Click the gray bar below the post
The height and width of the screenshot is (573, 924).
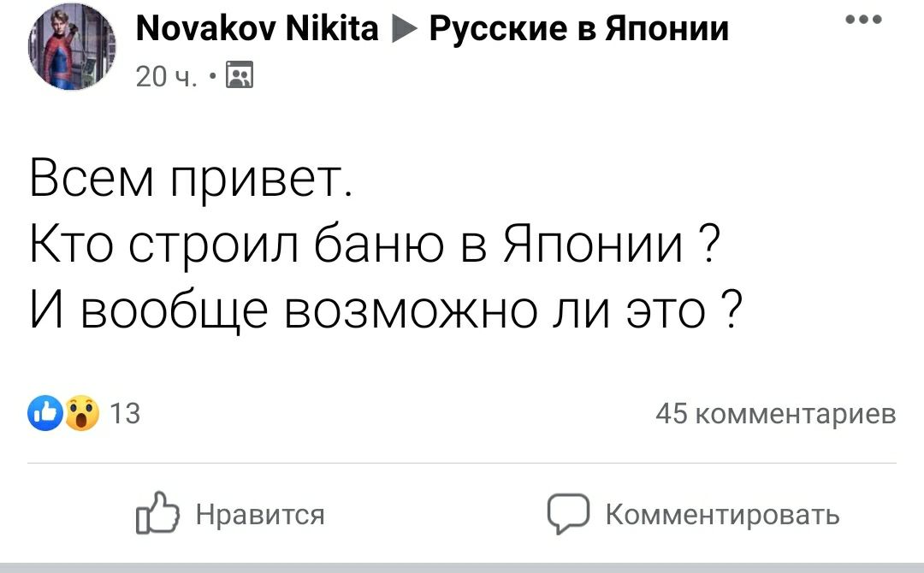(x=462, y=567)
